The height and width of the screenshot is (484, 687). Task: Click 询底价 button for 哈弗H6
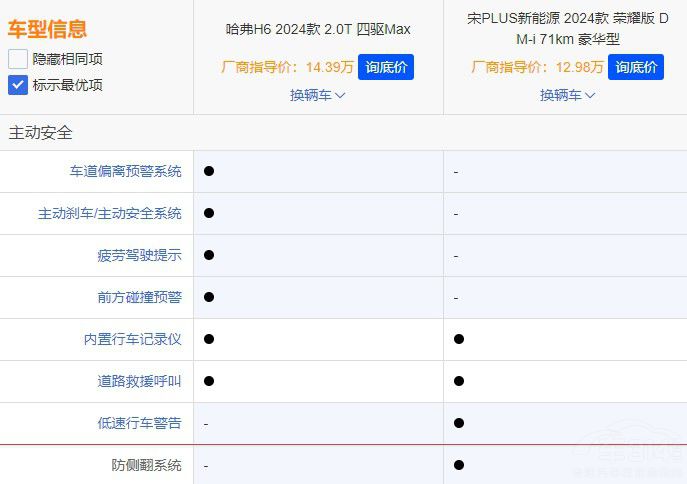[x=385, y=67]
